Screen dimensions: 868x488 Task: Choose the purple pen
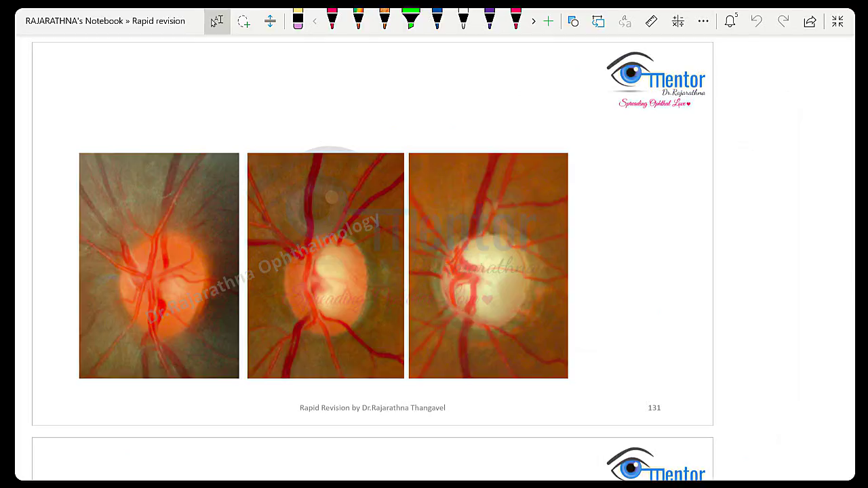coord(490,20)
